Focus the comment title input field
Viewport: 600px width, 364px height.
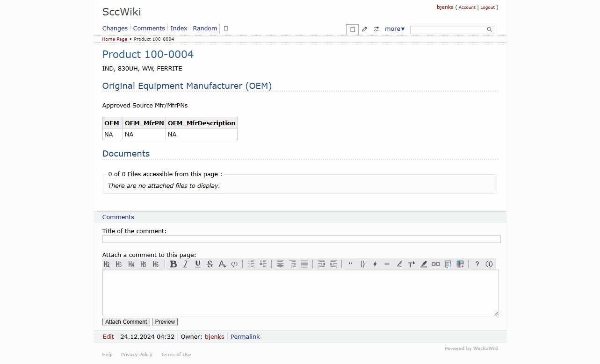(301, 239)
